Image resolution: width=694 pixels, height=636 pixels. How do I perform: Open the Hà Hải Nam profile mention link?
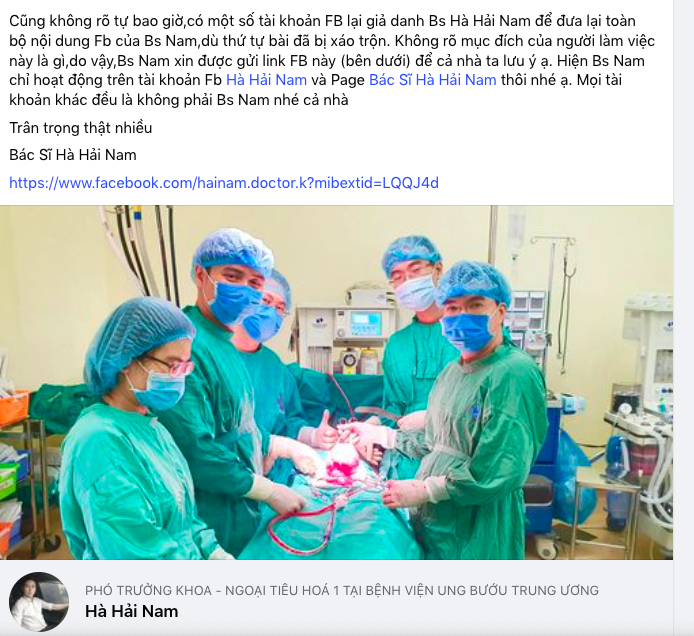pyautogui.click(x=266, y=80)
